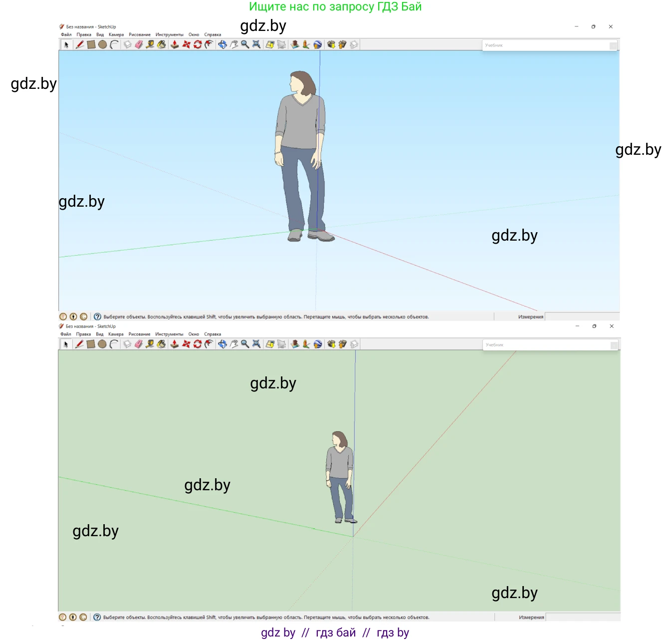This screenshot has height=641, width=672.
Task: Activate the Orbit tool in the bottom window
Action: (x=223, y=344)
